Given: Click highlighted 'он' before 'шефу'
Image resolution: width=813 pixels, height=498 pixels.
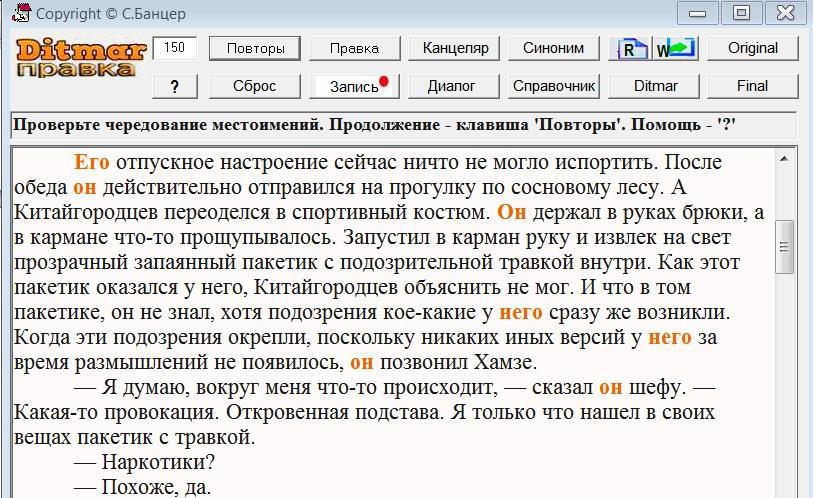Looking at the screenshot, I should click(611, 387).
